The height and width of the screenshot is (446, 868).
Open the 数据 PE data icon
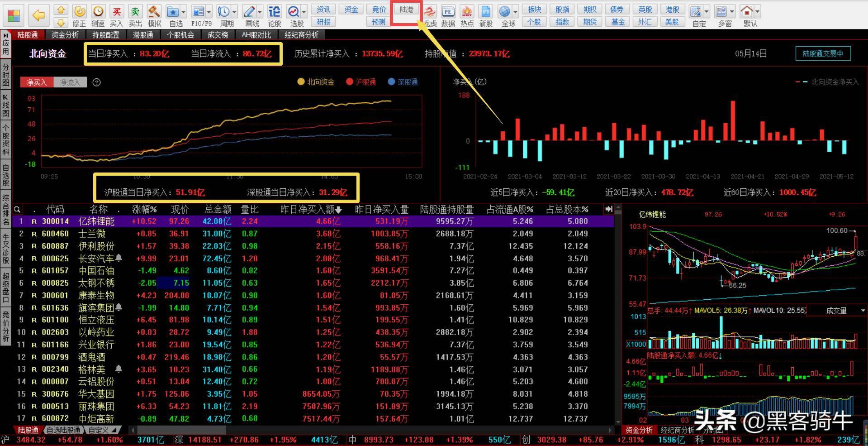coord(448,15)
